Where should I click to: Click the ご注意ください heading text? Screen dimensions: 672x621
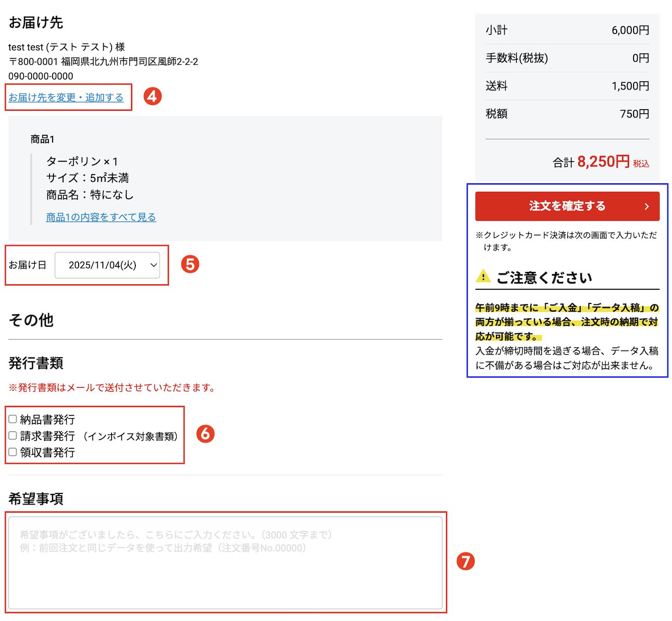click(544, 277)
